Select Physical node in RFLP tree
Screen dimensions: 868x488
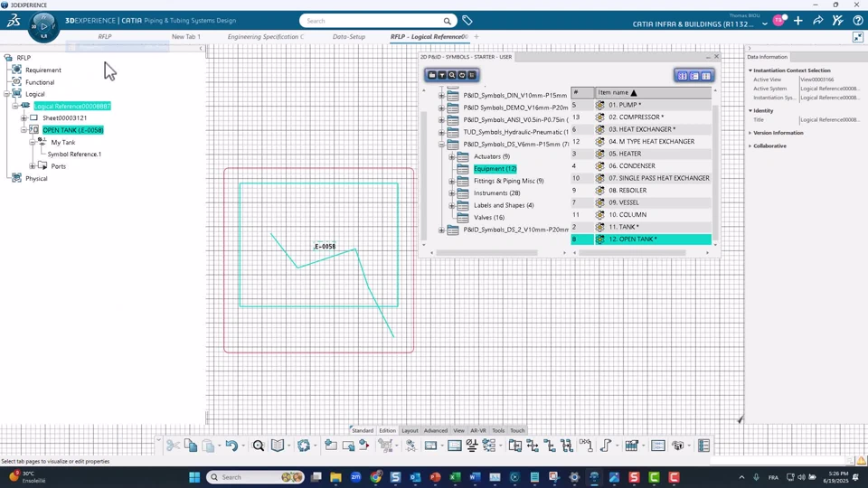point(36,179)
